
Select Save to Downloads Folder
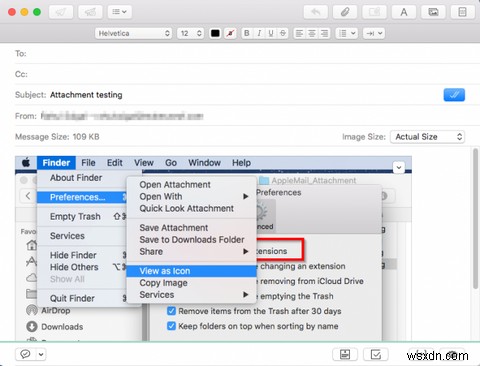192,240
